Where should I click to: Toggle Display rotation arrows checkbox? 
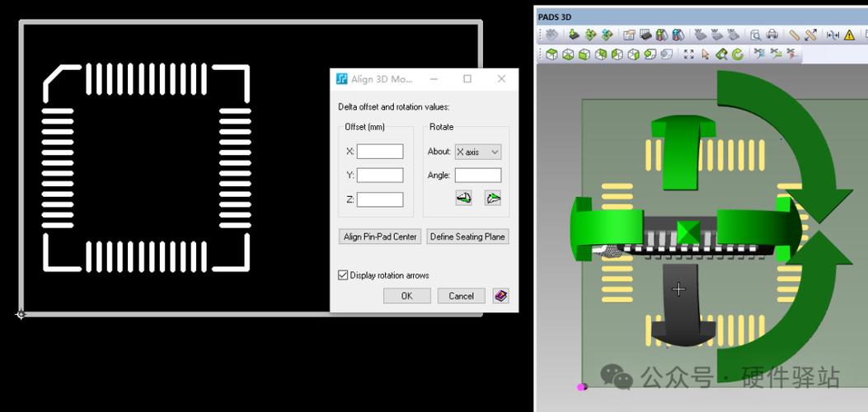tap(343, 275)
